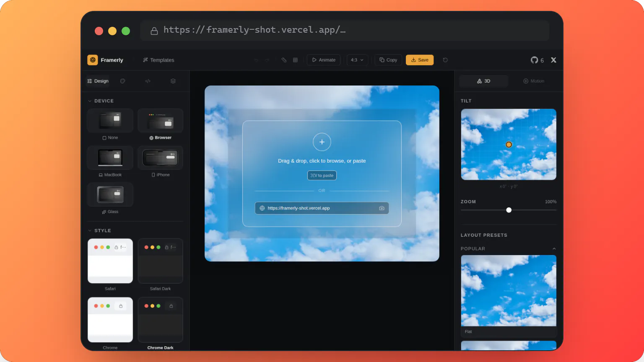Copy the image with the Copy button
Viewport: 644px width, 362px height.
pos(388,60)
